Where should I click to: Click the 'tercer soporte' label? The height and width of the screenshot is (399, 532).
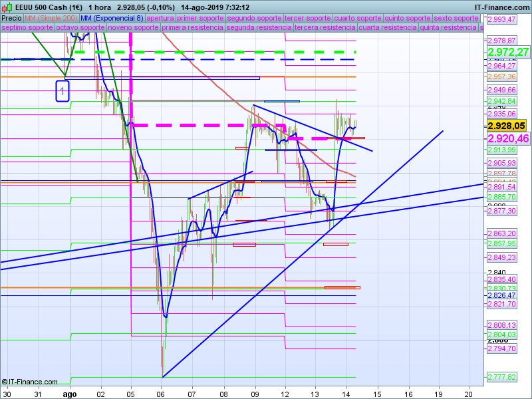pyautogui.click(x=307, y=18)
